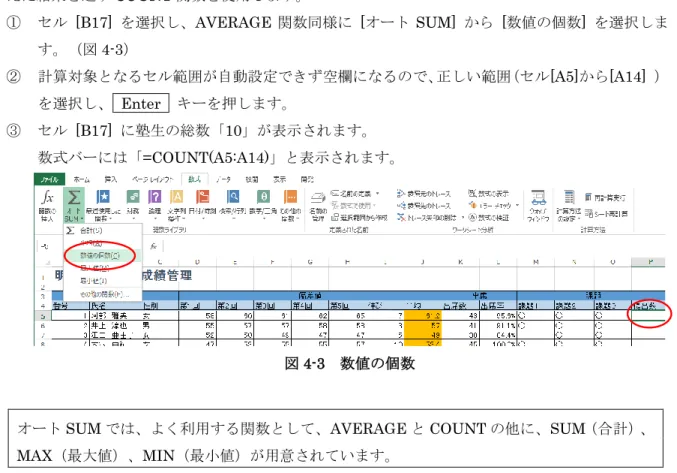Open 最近使用した関数 star icon

103,197
